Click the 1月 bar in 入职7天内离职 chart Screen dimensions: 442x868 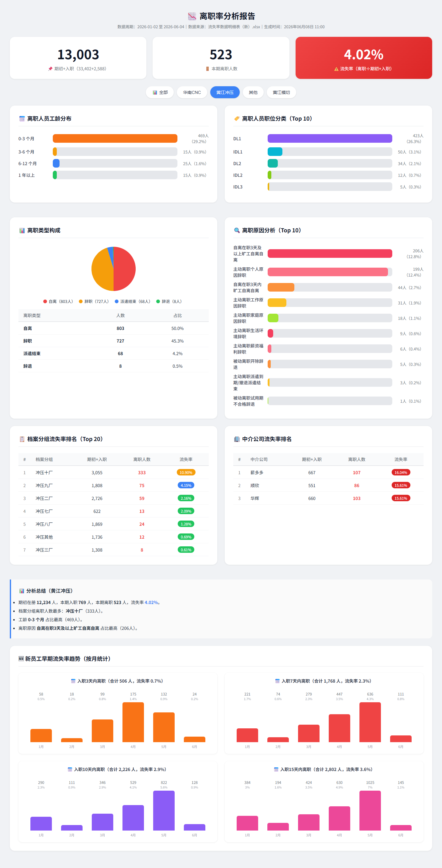247,735
